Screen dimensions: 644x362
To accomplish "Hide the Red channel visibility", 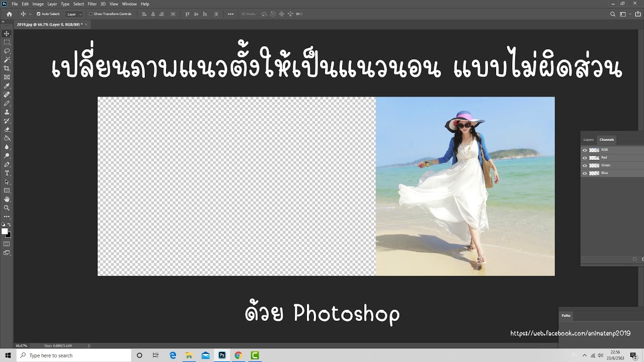I will coord(585,157).
